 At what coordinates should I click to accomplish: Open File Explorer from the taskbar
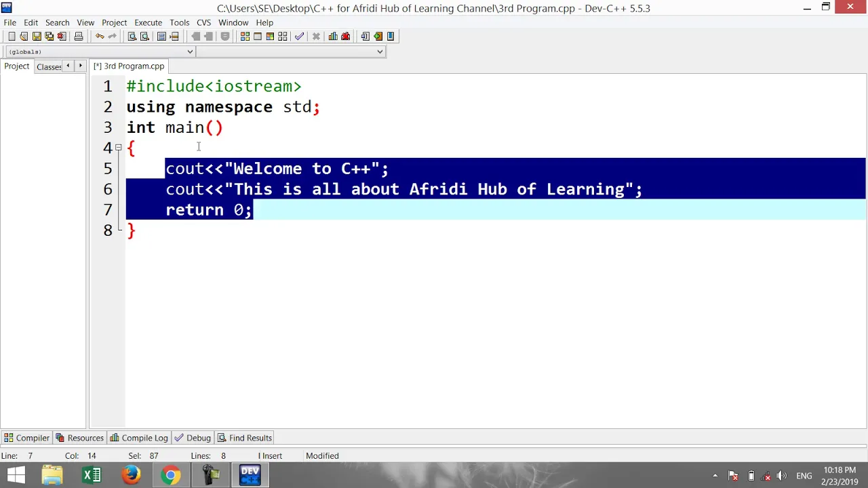[x=52, y=475]
